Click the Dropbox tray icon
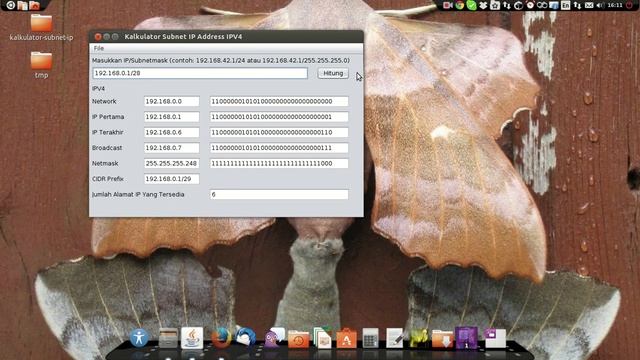 tap(483, 5)
